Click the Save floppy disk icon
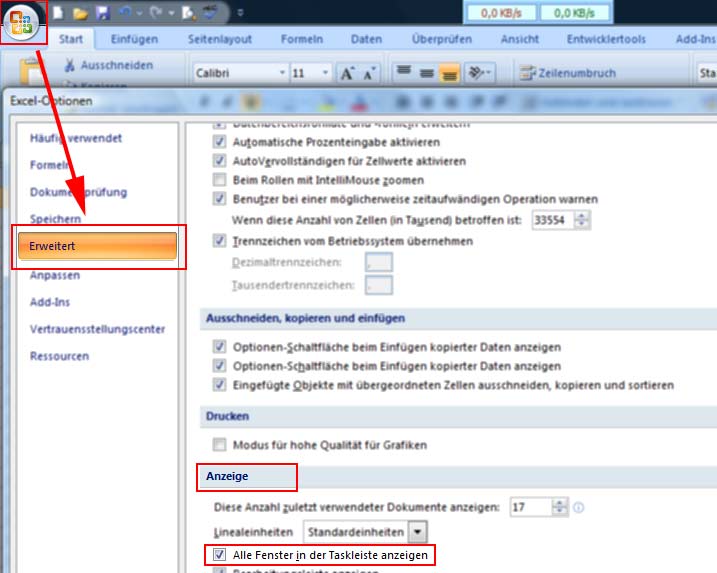The width and height of the screenshot is (717, 573). 103,13
